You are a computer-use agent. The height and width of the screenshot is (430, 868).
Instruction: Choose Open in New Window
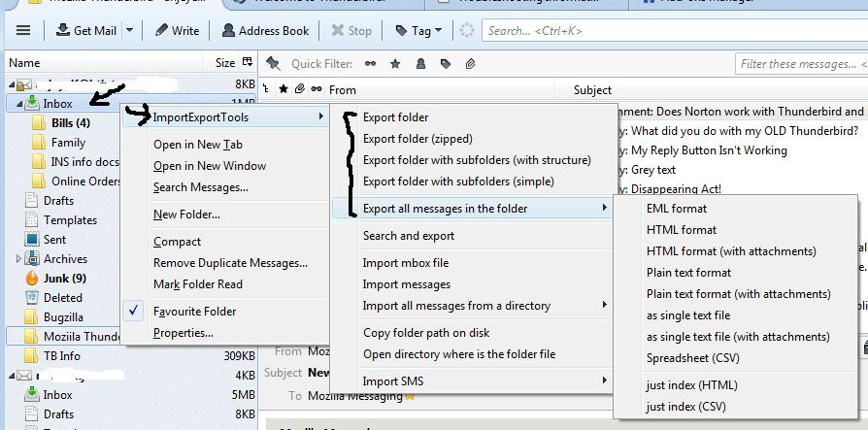click(210, 165)
